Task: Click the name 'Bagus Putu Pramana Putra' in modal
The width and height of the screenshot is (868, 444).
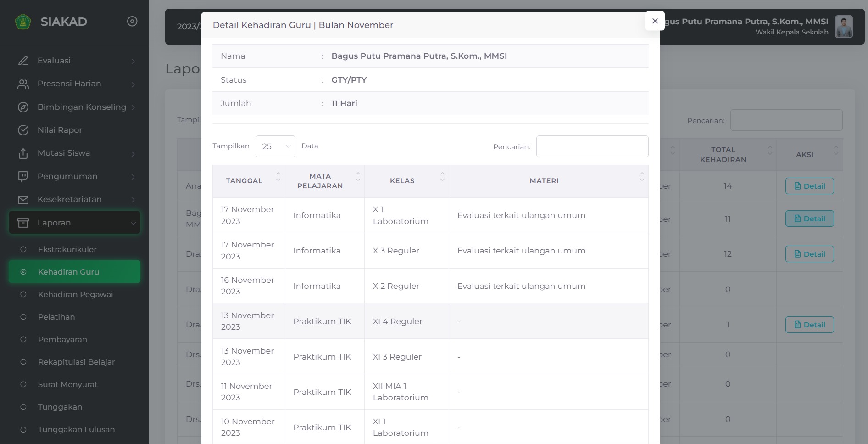Action: (x=419, y=56)
